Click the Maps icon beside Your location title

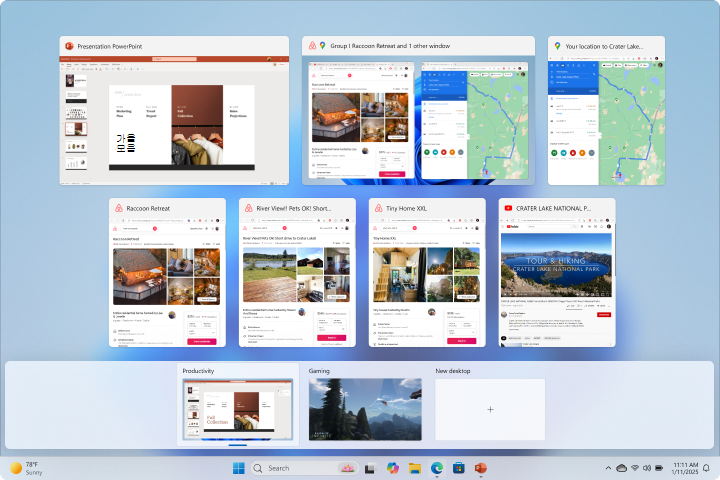pyautogui.click(x=557, y=46)
